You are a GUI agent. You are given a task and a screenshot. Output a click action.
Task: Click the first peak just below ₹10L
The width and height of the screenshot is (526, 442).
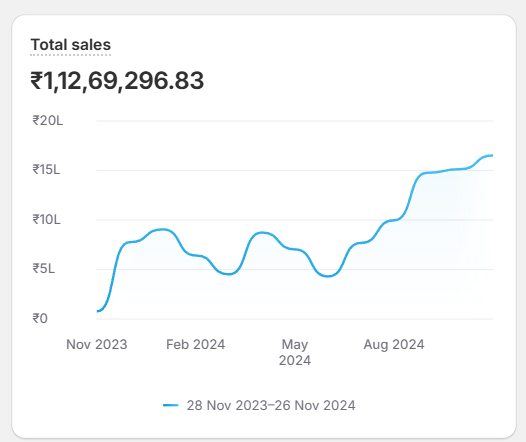163,230
